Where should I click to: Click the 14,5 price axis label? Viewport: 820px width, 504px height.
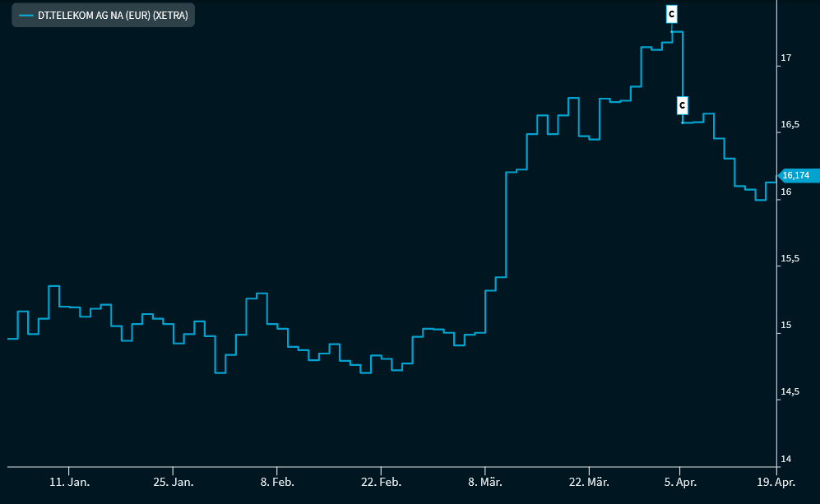[x=788, y=392]
